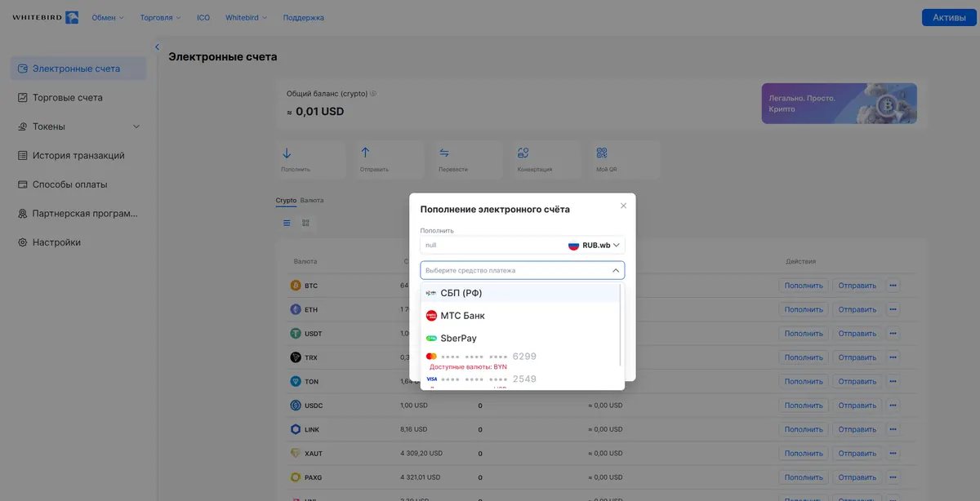Open Партнерская программа in the sidebar
Viewport: 980px width, 501px height.
[78, 214]
